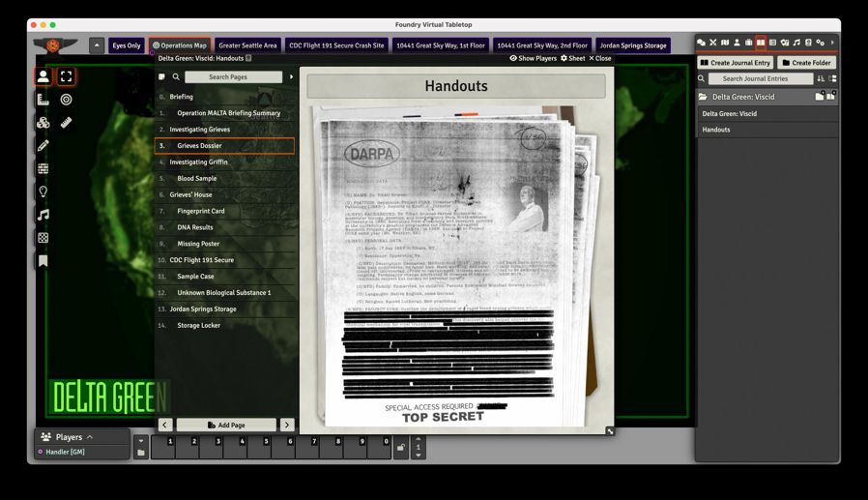Activate the Select Tokens expand-frame tool
The image size is (868, 500).
click(66, 76)
